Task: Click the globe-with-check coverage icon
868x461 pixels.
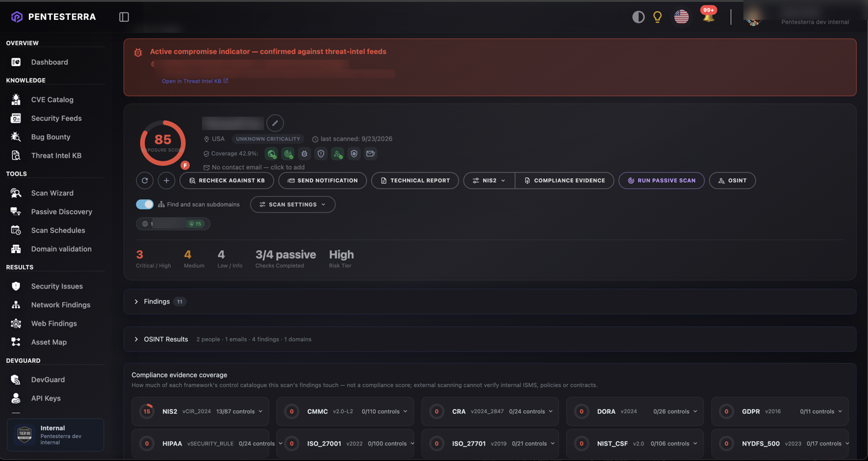Action: (x=272, y=154)
